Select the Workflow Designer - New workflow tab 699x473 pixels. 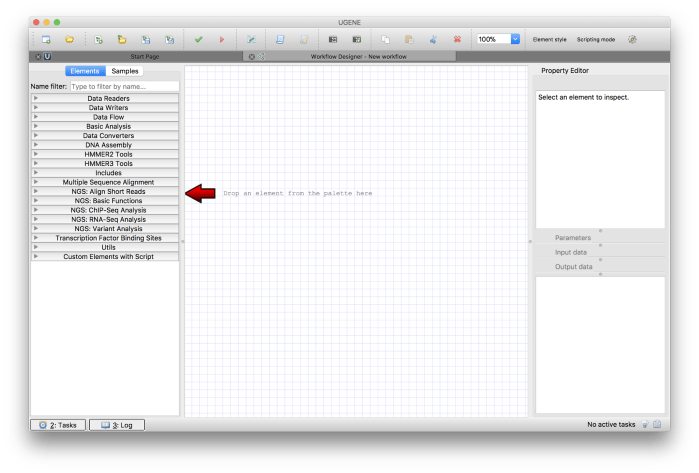click(x=357, y=56)
